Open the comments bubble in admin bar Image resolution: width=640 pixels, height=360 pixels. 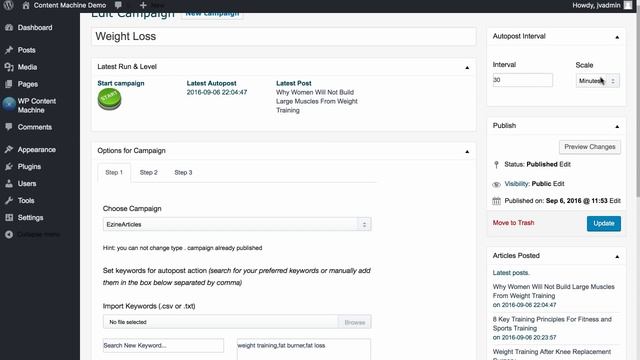(x=118, y=5)
